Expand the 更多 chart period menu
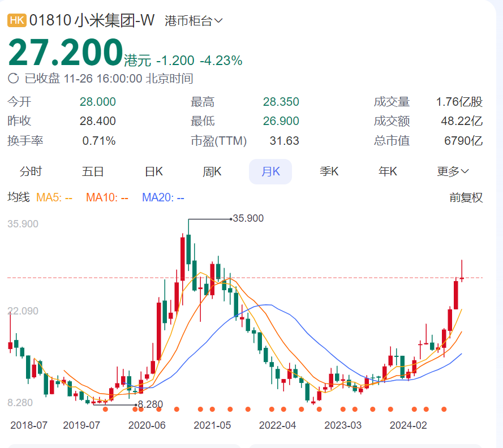This screenshot has height=448, width=503. [x=453, y=171]
